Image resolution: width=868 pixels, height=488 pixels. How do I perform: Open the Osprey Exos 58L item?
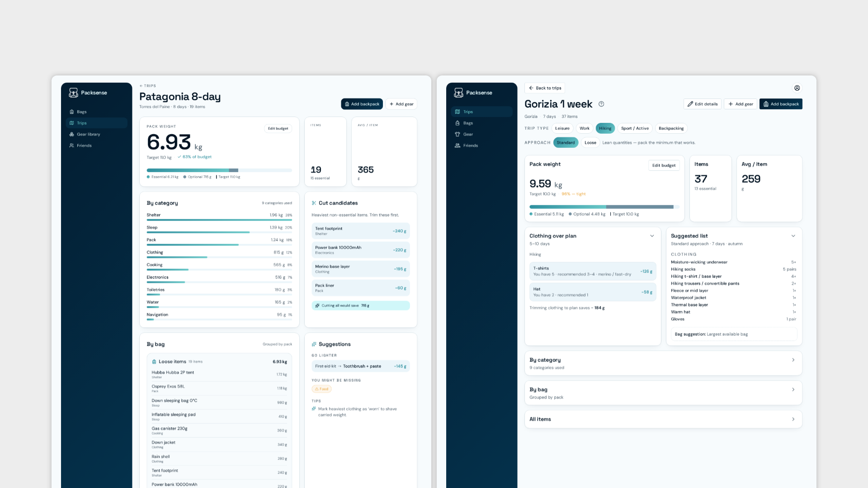tap(219, 389)
